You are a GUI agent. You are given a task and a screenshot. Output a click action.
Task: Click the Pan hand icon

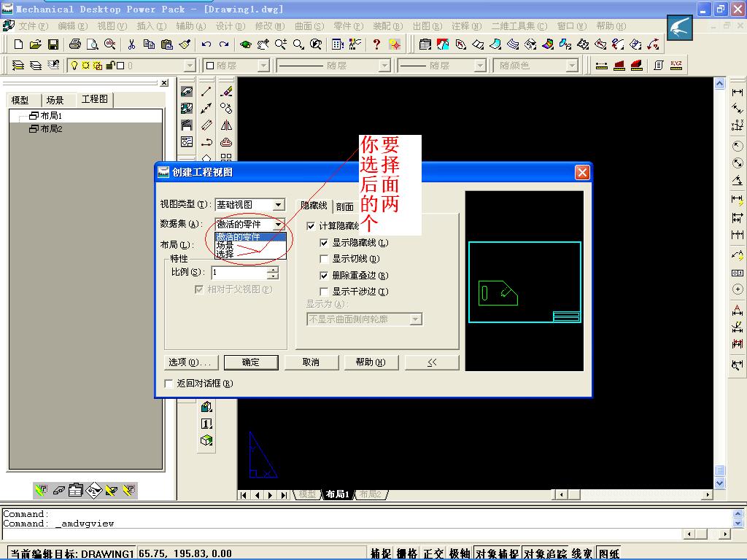pyautogui.click(x=263, y=44)
